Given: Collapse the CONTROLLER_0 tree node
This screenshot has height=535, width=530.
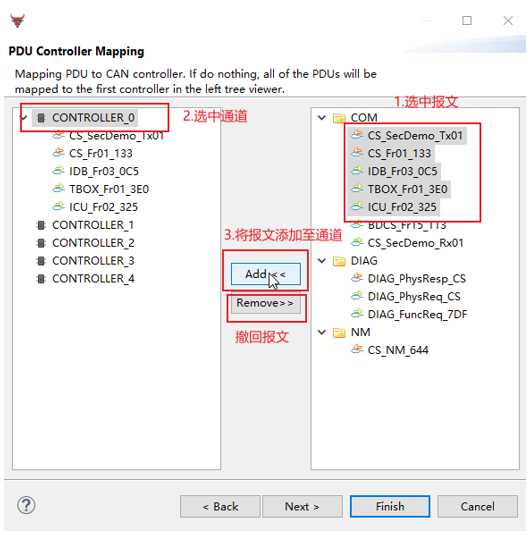Looking at the screenshot, I should pos(24,118).
